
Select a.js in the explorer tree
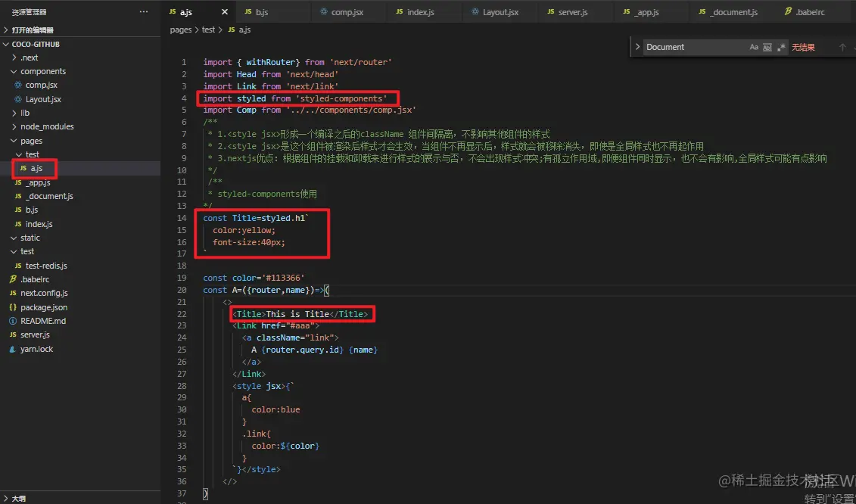point(81,168)
